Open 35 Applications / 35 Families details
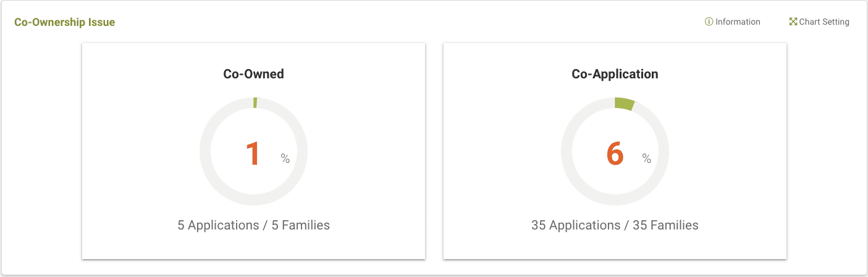 click(615, 225)
